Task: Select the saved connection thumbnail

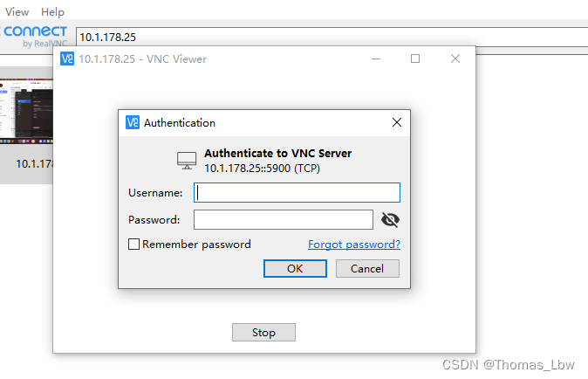Action: pyautogui.click(x=26, y=111)
